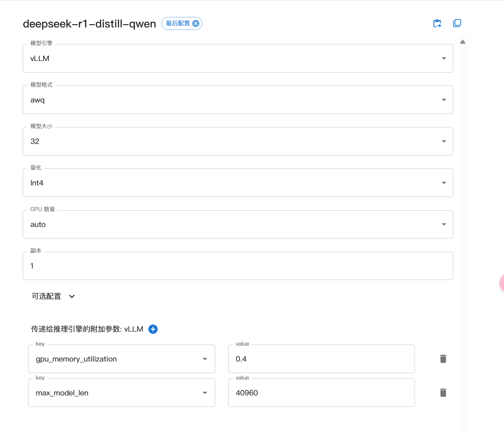Open the gpu_memory_utilization key dropdown
Screen dimensions: 504x434
(x=121, y=359)
